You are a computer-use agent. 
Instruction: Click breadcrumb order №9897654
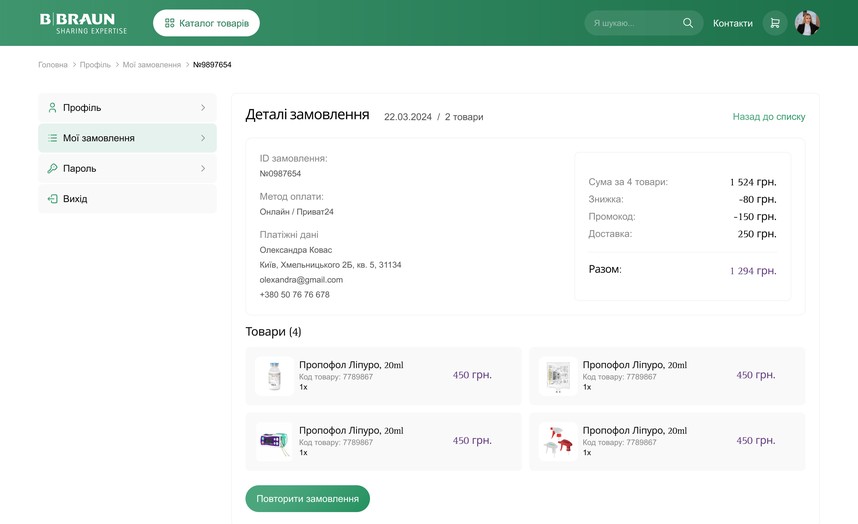tap(212, 65)
